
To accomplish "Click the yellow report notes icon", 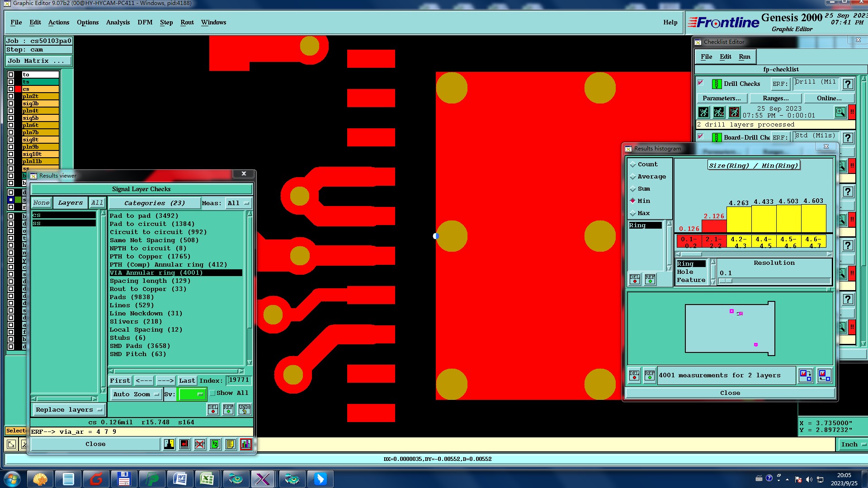I will [x=230, y=444].
